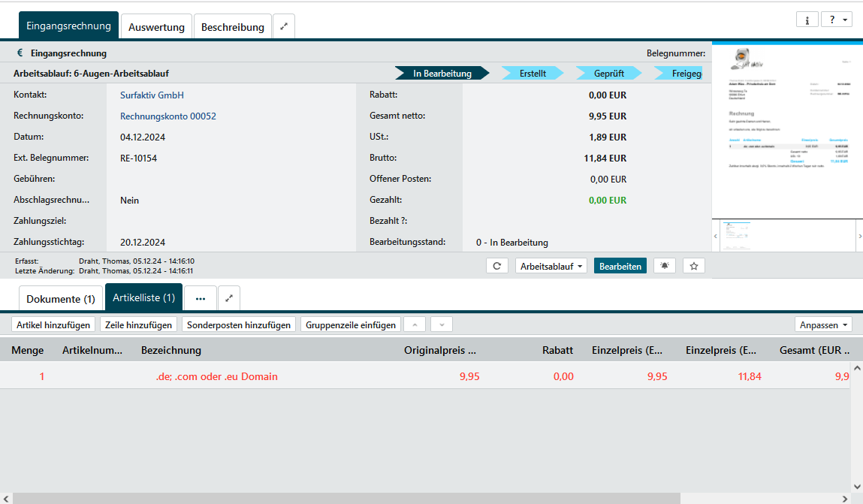Expand the top tab panel with arrows icon
This screenshot has width=863, height=504.
[x=284, y=26]
